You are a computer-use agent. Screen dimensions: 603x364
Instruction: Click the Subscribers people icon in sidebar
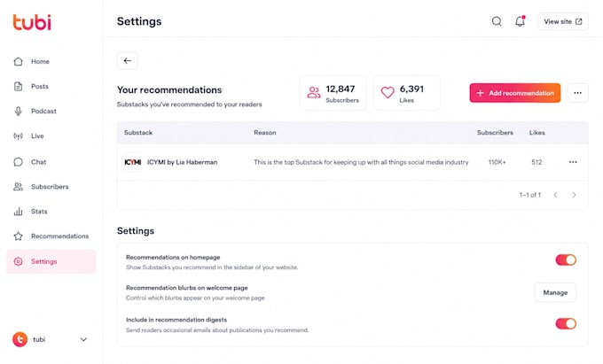coord(18,187)
